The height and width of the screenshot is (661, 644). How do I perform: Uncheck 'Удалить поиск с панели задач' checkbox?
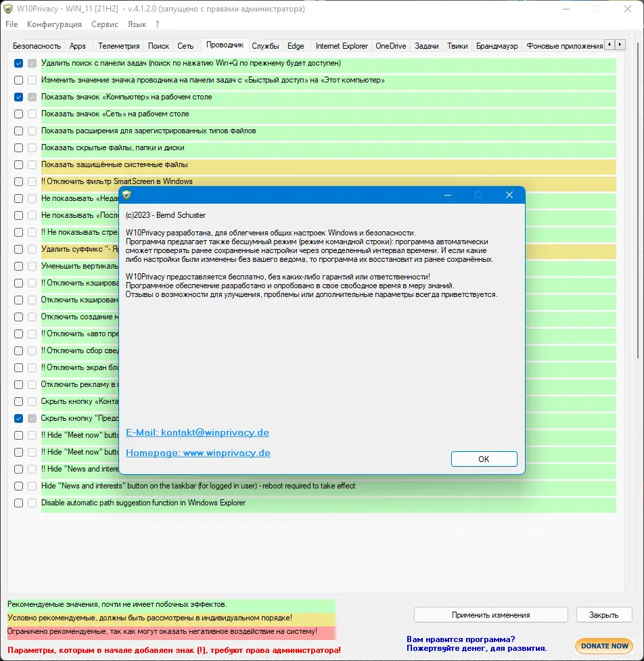pyautogui.click(x=18, y=63)
